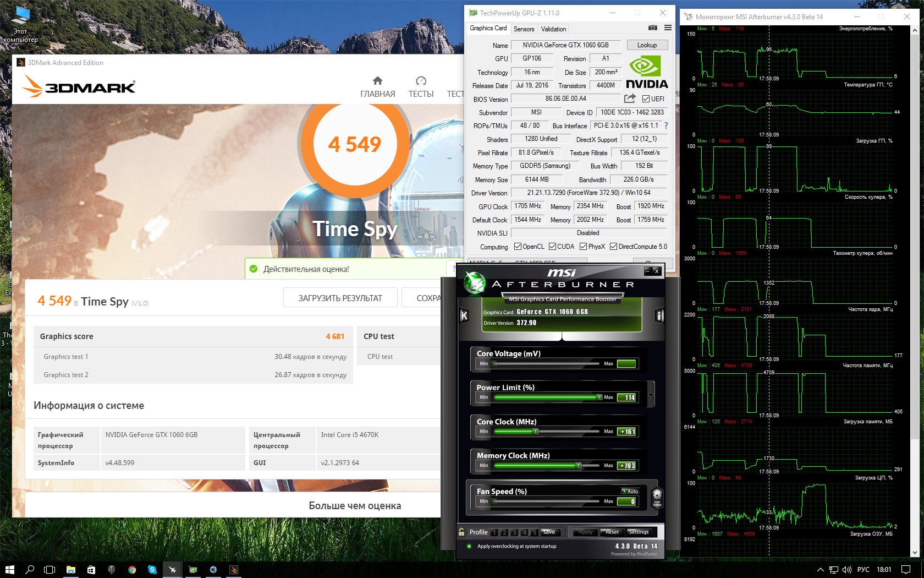The image size is (924, 578).
Task: Open Afterburner Settings
Action: click(639, 532)
